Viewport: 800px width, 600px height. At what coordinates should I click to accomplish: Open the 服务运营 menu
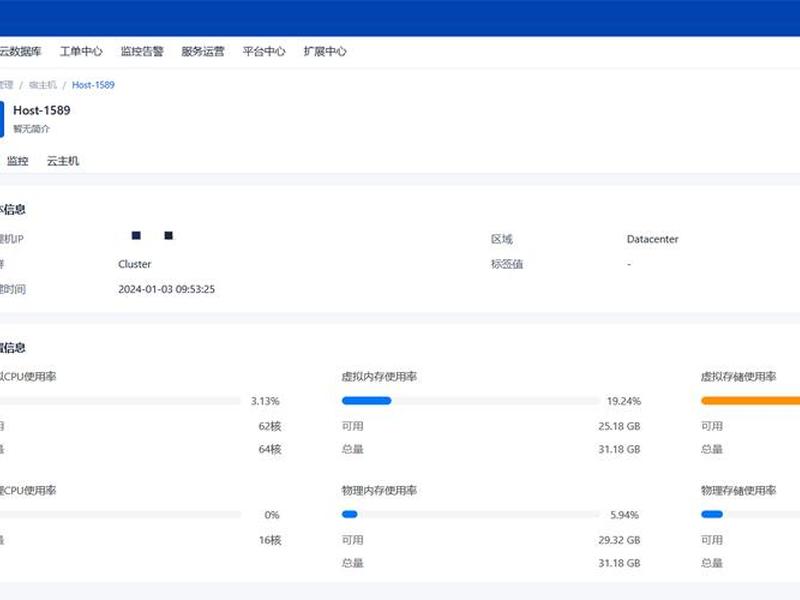(203, 52)
